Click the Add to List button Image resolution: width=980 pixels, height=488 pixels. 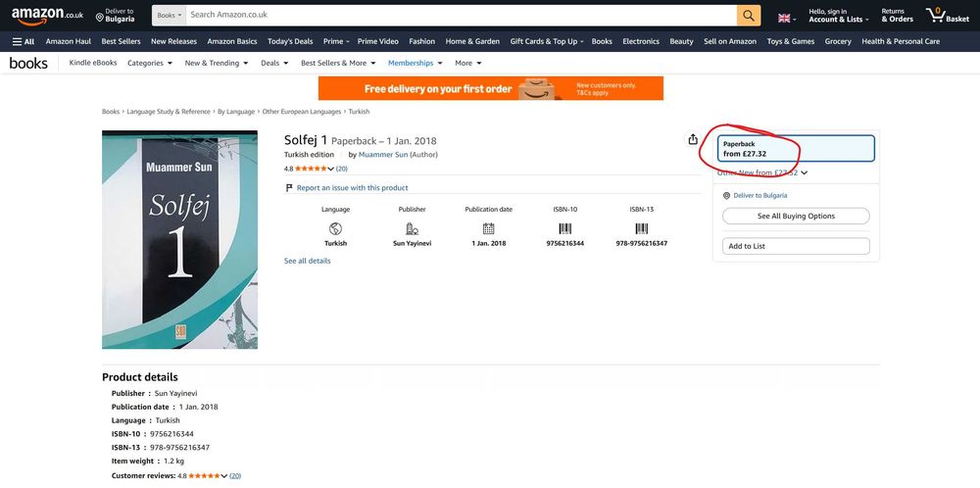click(796, 246)
